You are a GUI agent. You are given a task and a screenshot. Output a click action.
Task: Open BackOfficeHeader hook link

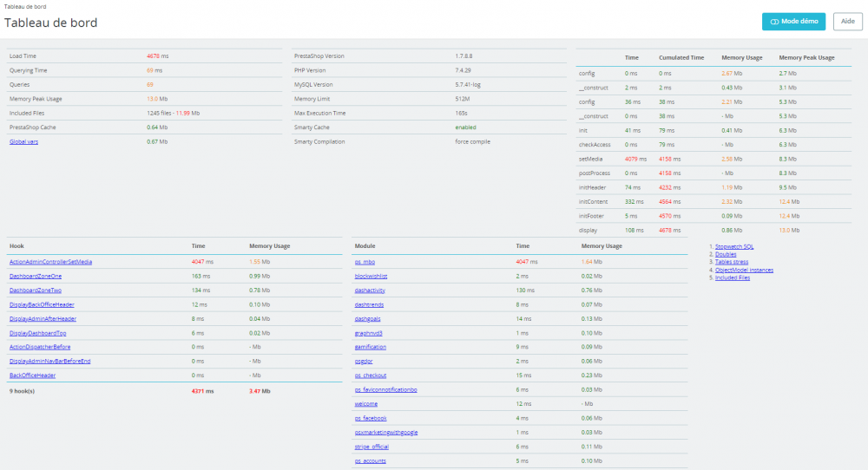(32, 375)
